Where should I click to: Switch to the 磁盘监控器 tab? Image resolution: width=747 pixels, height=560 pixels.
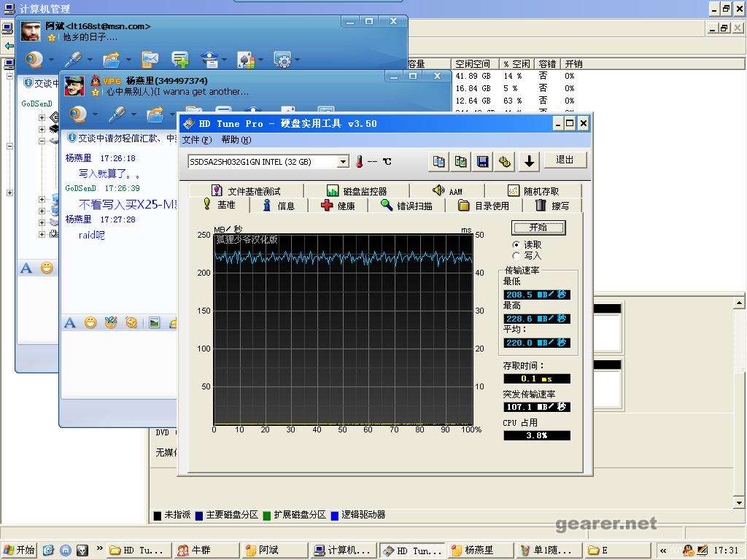357,191
